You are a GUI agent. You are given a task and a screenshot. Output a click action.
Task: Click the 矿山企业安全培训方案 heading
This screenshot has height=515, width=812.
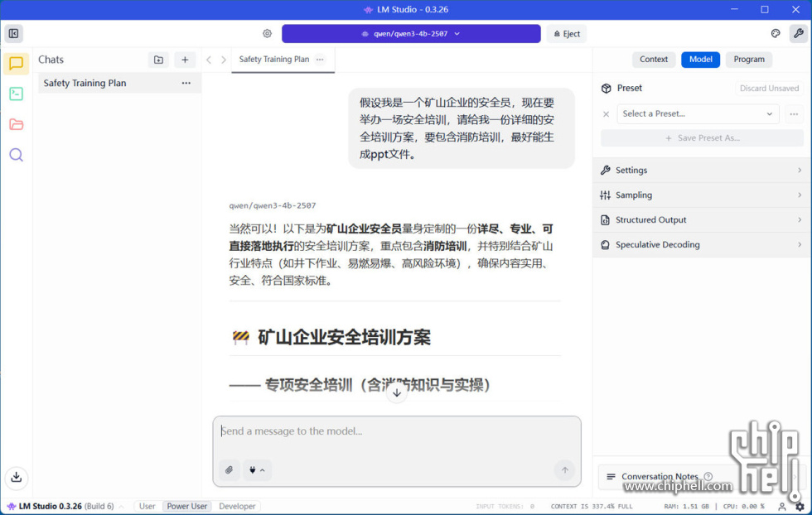point(344,338)
